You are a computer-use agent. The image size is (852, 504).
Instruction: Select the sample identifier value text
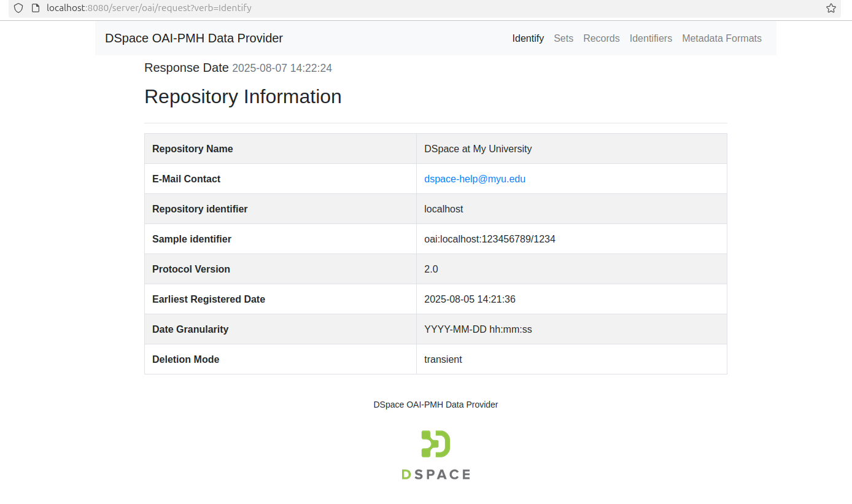(489, 239)
